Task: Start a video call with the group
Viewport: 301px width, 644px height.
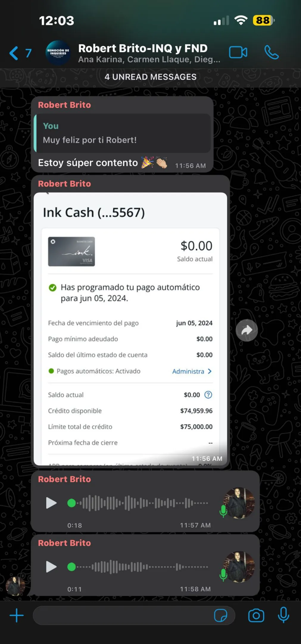Action: (x=238, y=52)
